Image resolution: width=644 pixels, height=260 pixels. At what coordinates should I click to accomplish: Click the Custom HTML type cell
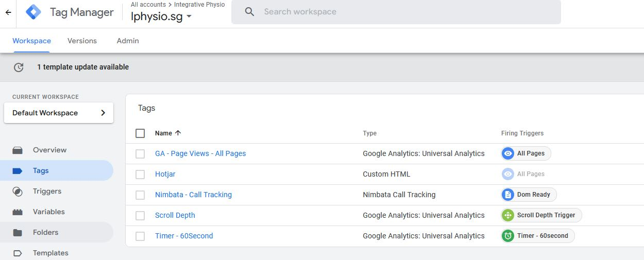(x=386, y=174)
